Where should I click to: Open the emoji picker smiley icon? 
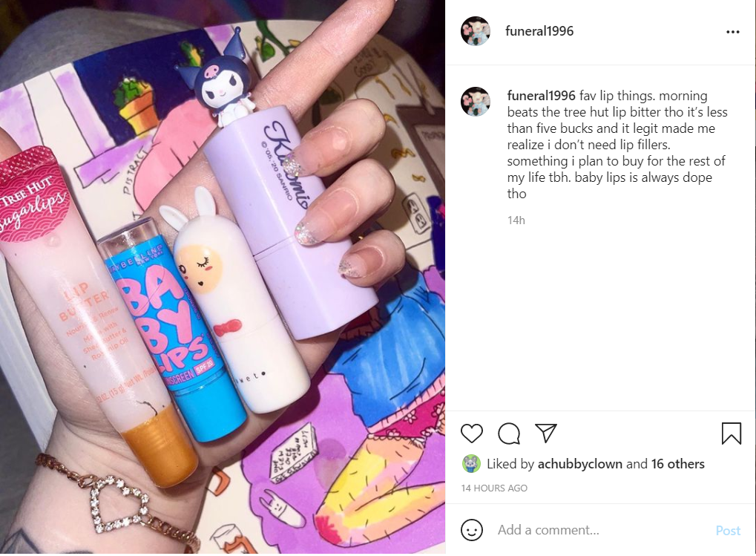(472, 530)
